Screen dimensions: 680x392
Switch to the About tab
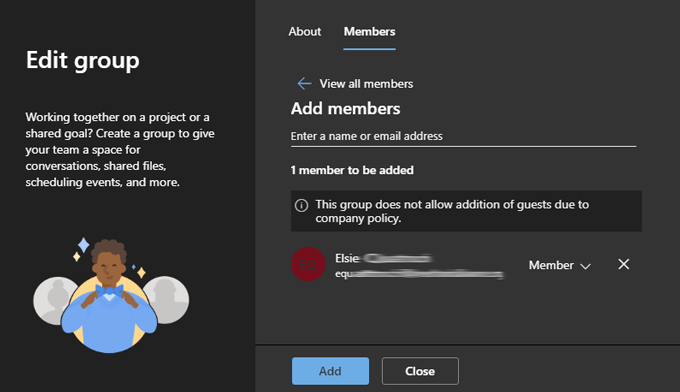click(305, 32)
